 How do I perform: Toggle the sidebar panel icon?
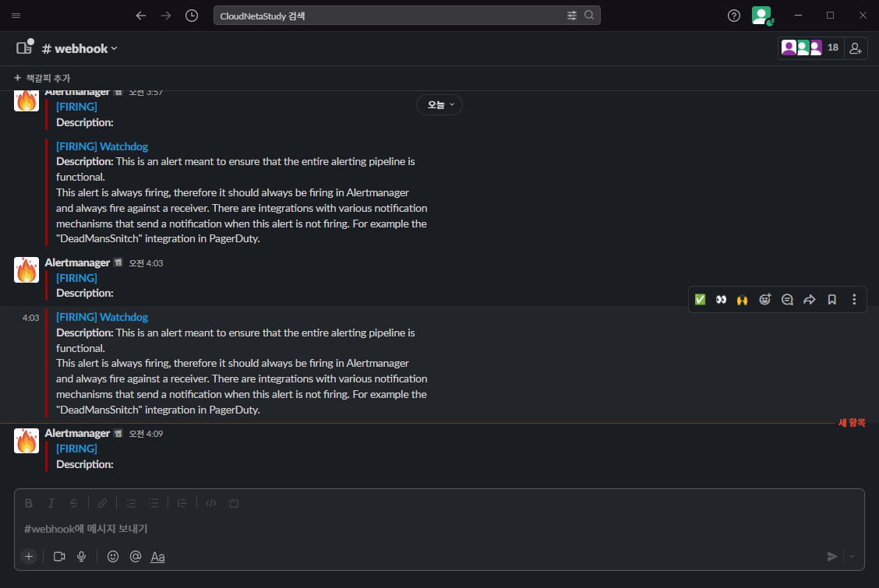click(x=24, y=48)
